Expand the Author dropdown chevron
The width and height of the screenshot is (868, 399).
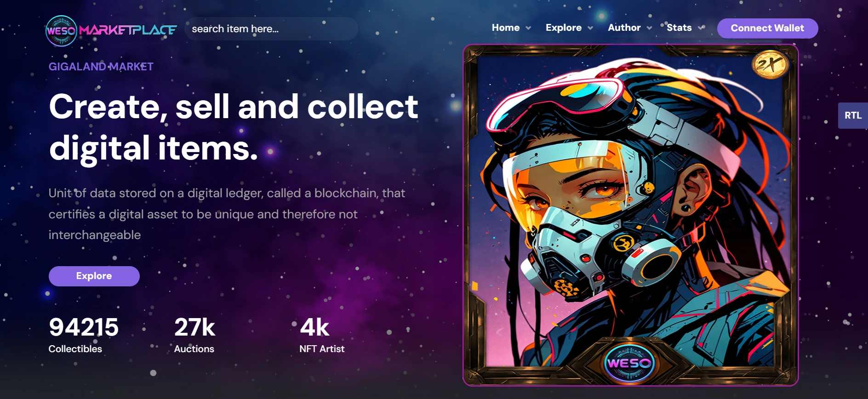pyautogui.click(x=649, y=28)
